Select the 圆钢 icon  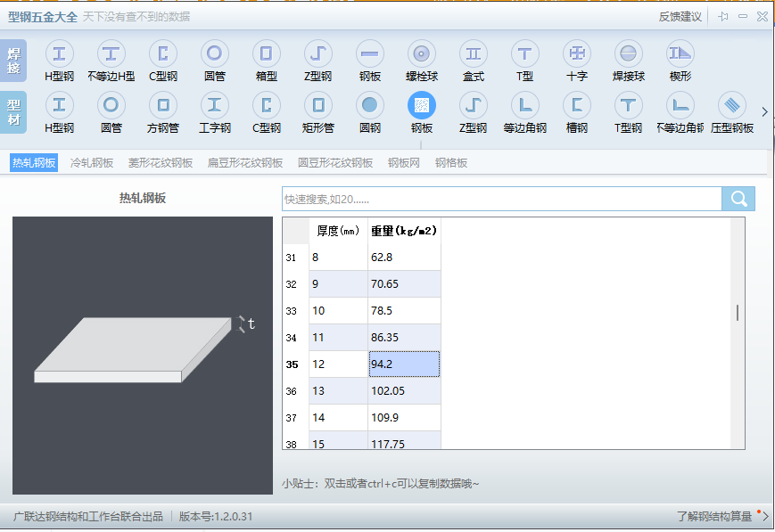click(x=370, y=105)
